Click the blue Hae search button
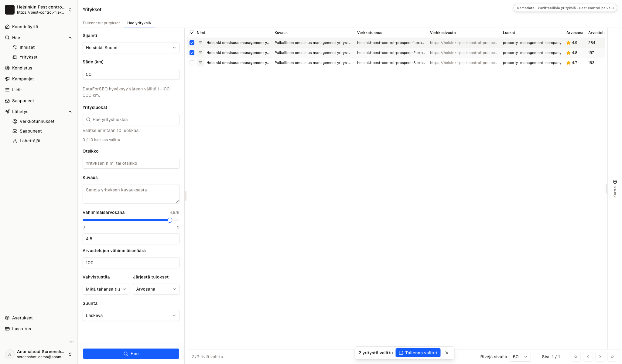Screen dimensions: 622x364 tap(131, 354)
